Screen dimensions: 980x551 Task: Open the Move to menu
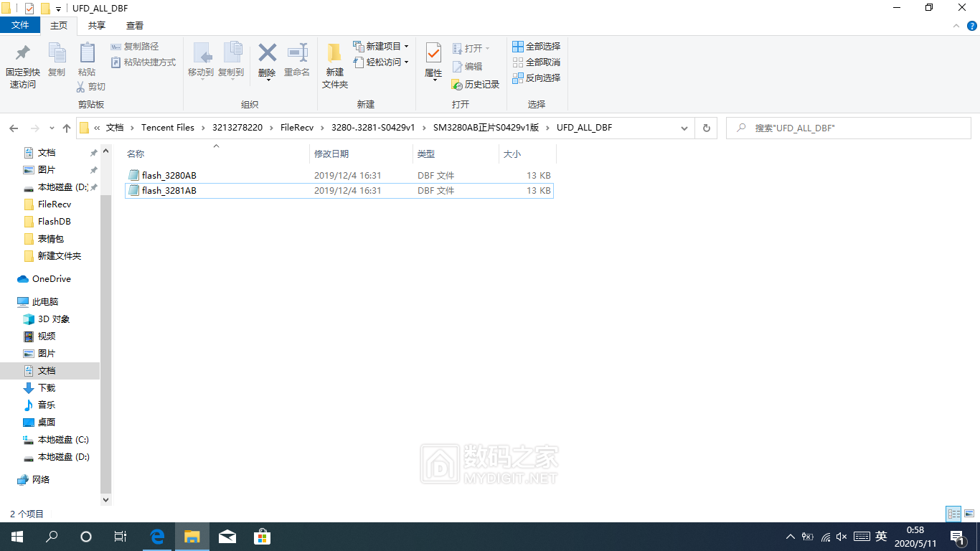point(201,60)
